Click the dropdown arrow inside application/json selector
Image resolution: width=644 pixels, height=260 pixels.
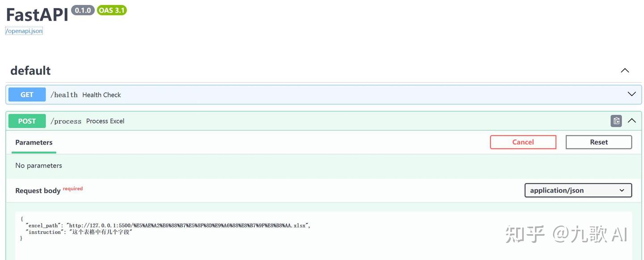[x=622, y=190]
